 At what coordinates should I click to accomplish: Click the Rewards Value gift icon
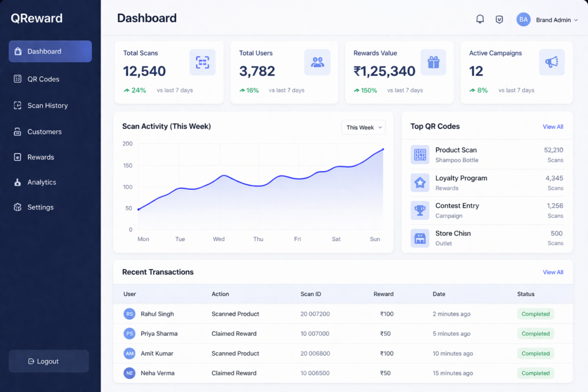(x=433, y=63)
